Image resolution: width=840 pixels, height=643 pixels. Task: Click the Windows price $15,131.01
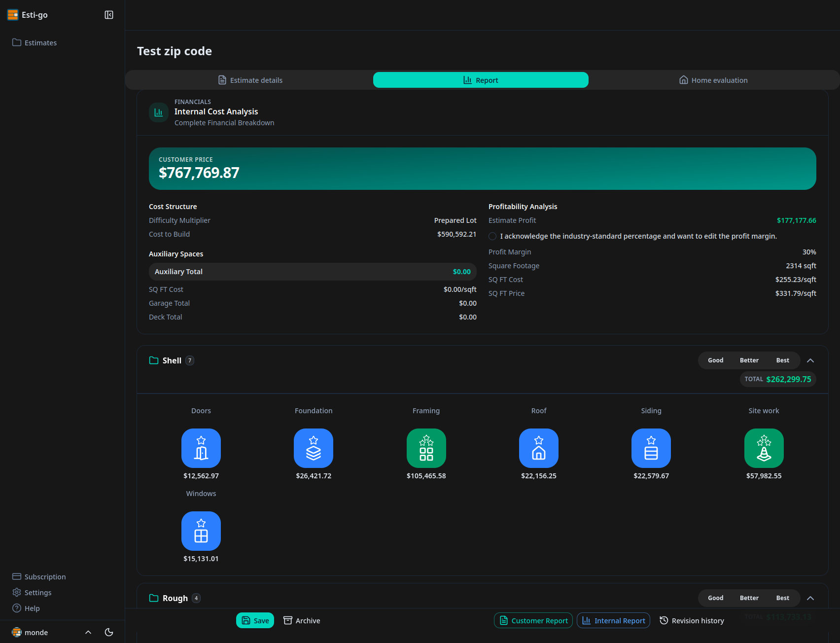click(x=201, y=559)
